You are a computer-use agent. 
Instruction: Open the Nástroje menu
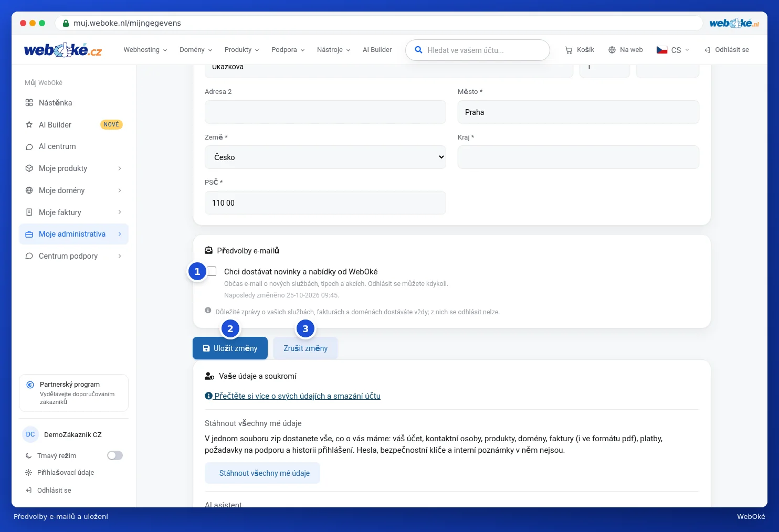pyautogui.click(x=334, y=50)
